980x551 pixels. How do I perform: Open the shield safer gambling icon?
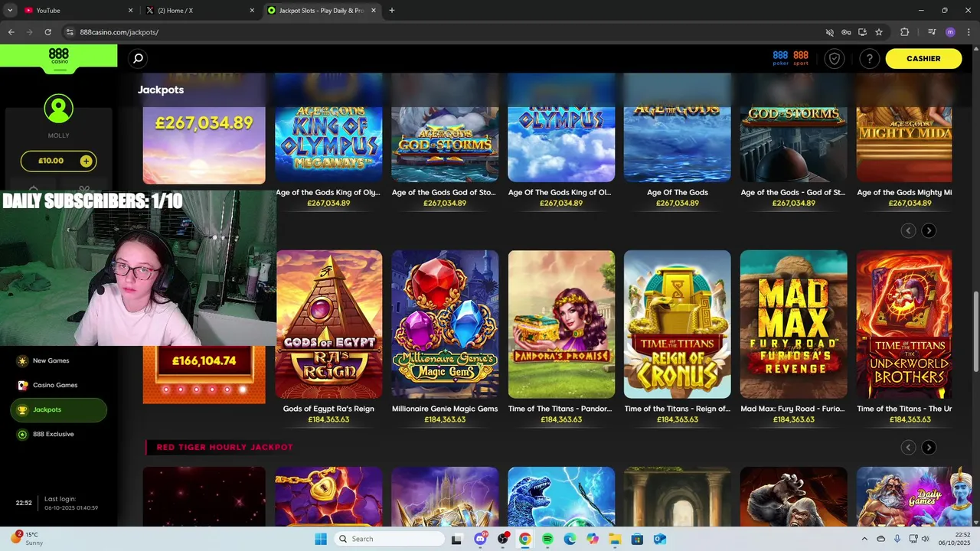coord(835,58)
